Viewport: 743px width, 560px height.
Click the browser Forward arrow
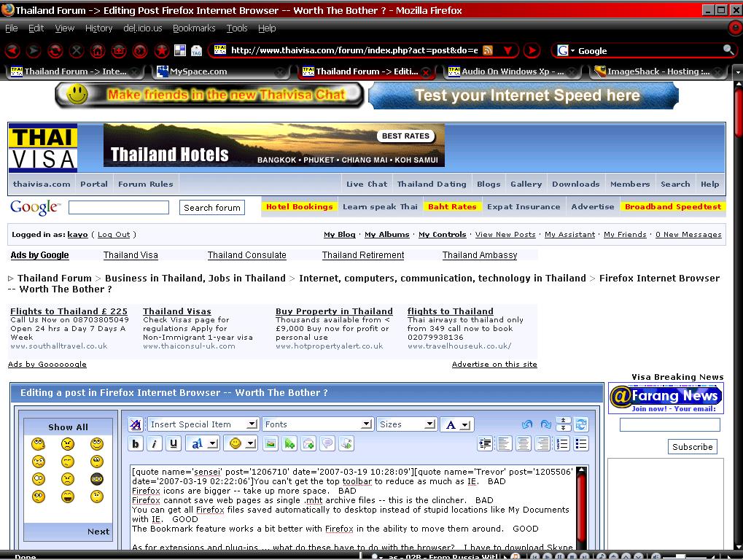pyautogui.click(x=33, y=50)
